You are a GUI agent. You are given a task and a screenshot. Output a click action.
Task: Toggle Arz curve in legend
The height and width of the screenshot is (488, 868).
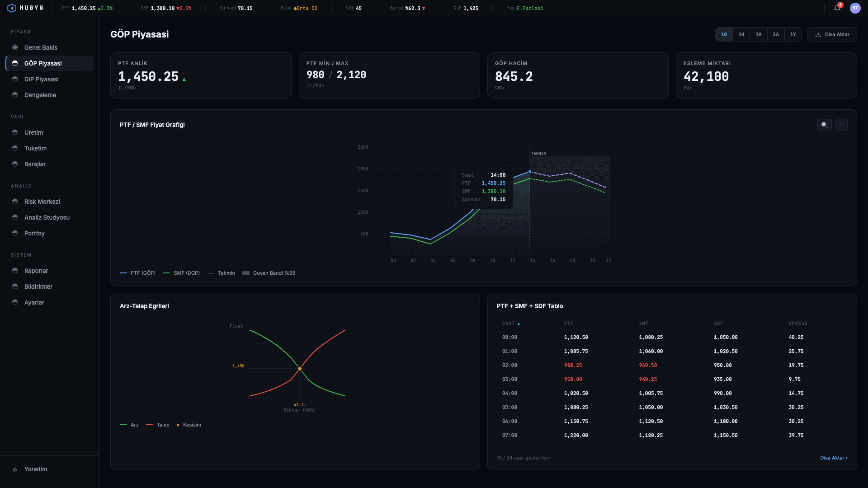coord(129,425)
